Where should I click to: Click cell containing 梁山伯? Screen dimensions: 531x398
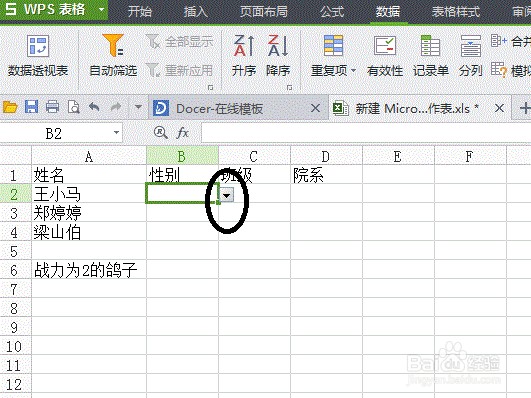[89, 232]
